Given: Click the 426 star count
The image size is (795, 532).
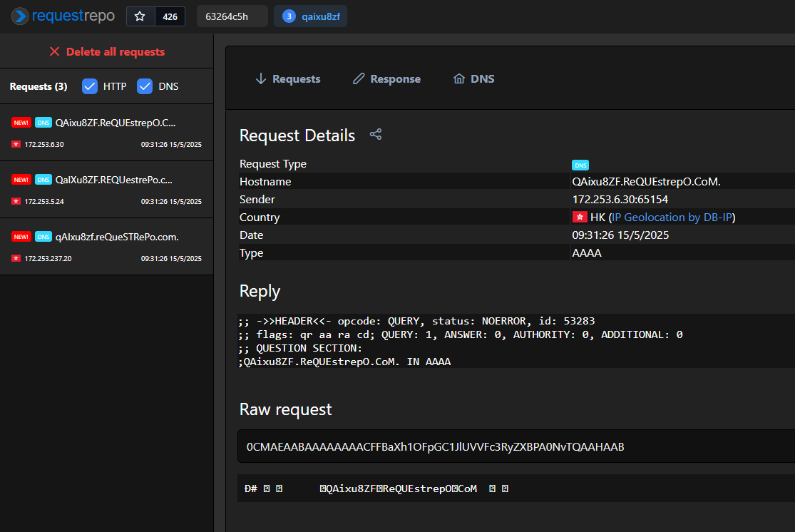Looking at the screenshot, I should 170,16.
